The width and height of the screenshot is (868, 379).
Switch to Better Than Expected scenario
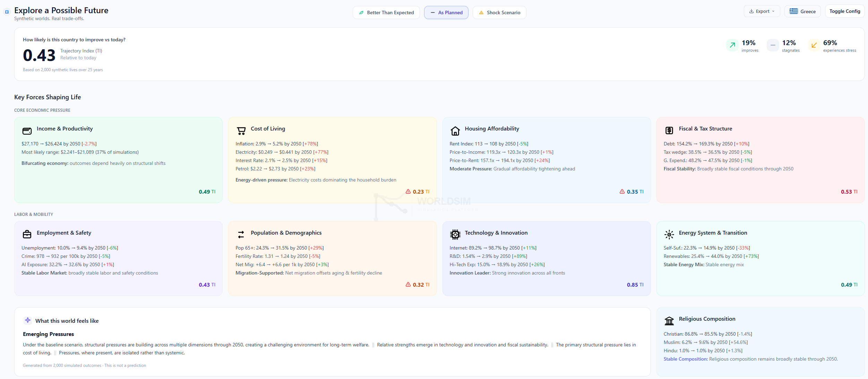point(386,12)
